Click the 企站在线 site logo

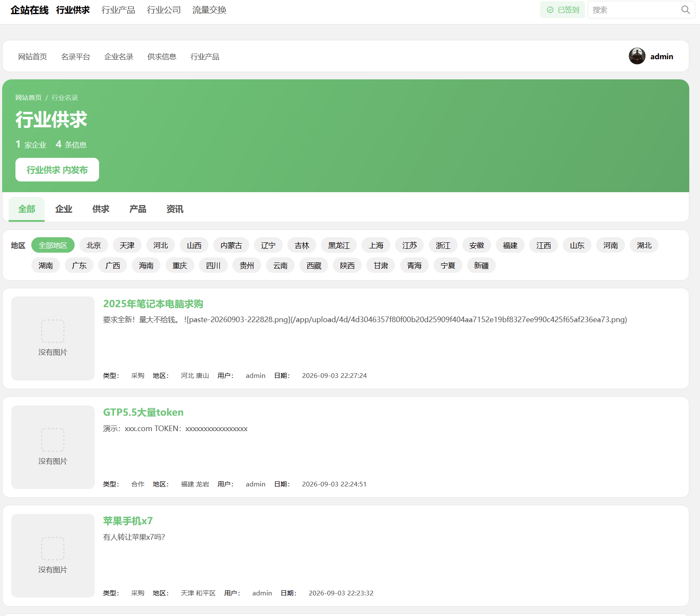30,10
